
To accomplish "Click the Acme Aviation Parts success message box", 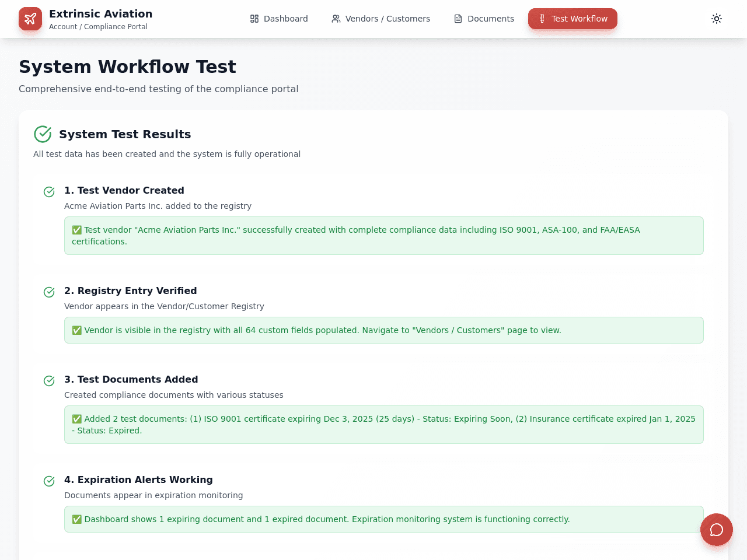I will point(384,236).
